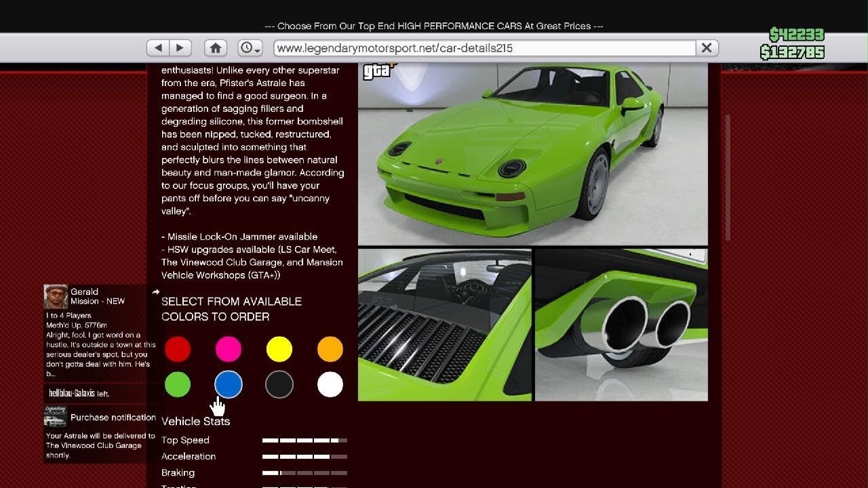This screenshot has height=488, width=868.
Task: Click the 'Purchase notification' title
Action: click(x=113, y=418)
